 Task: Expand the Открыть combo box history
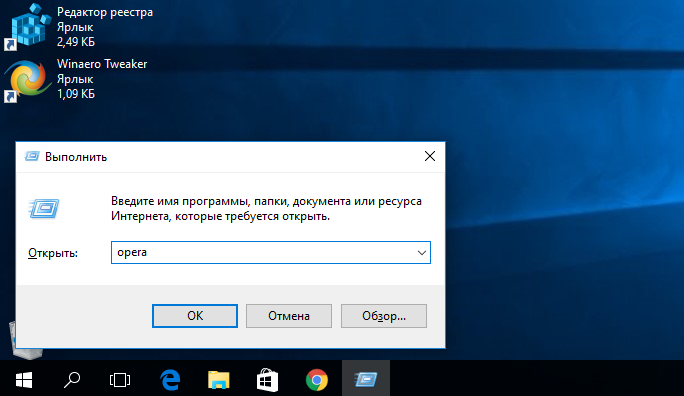pos(421,253)
